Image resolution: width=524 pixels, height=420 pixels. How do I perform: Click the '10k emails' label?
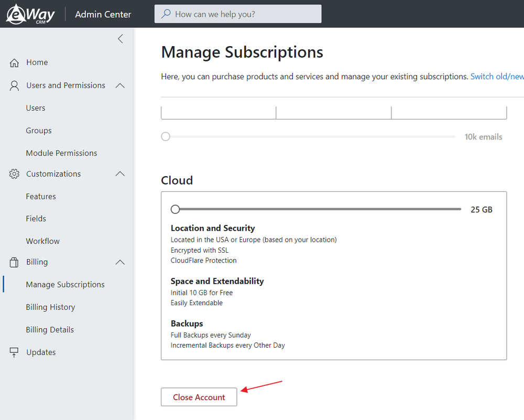[483, 137]
